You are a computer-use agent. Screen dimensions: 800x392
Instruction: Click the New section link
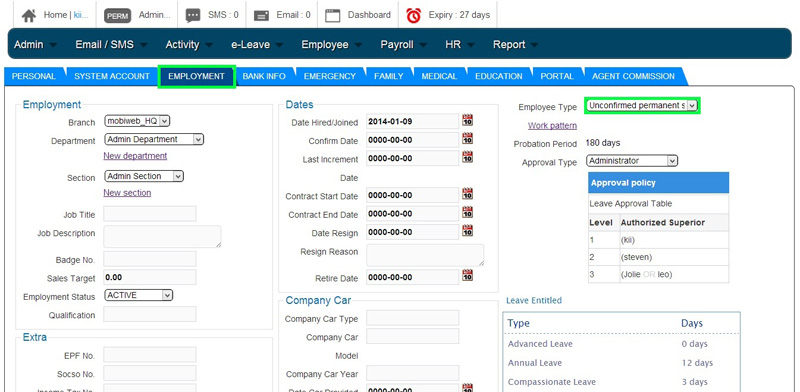pos(127,192)
